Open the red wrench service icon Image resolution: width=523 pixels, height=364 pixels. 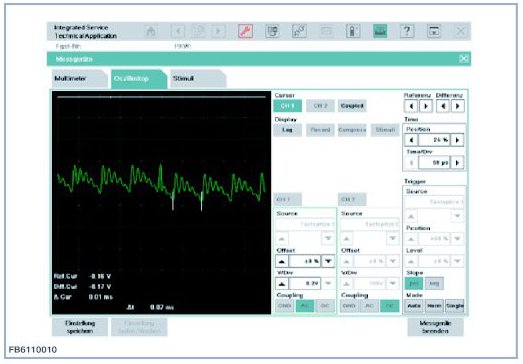(245, 31)
